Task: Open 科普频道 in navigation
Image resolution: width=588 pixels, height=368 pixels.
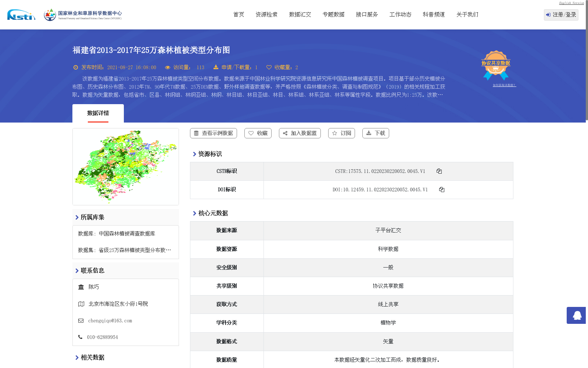Action: click(434, 15)
